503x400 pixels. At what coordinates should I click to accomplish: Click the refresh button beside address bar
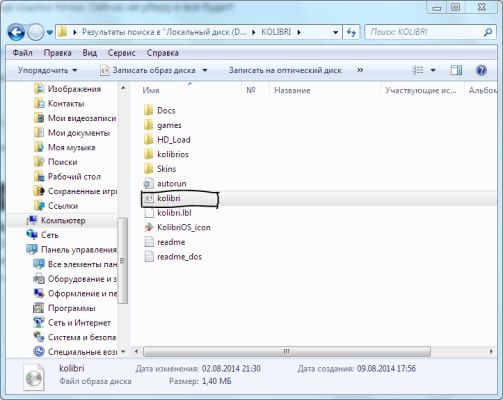tap(351, 32)
